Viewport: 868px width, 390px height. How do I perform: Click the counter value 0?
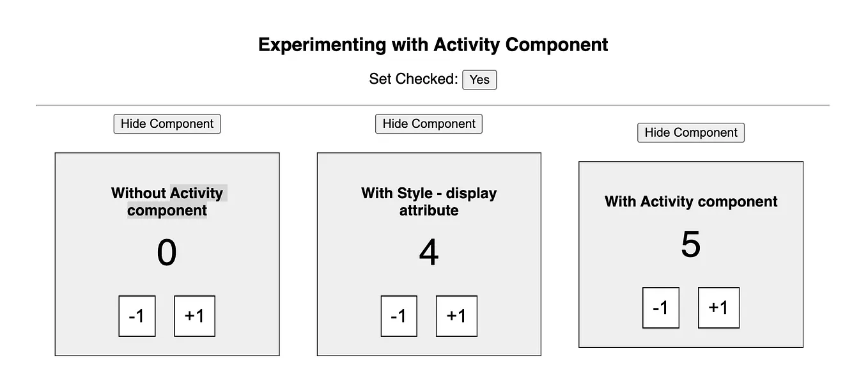[x=167, y=252]
